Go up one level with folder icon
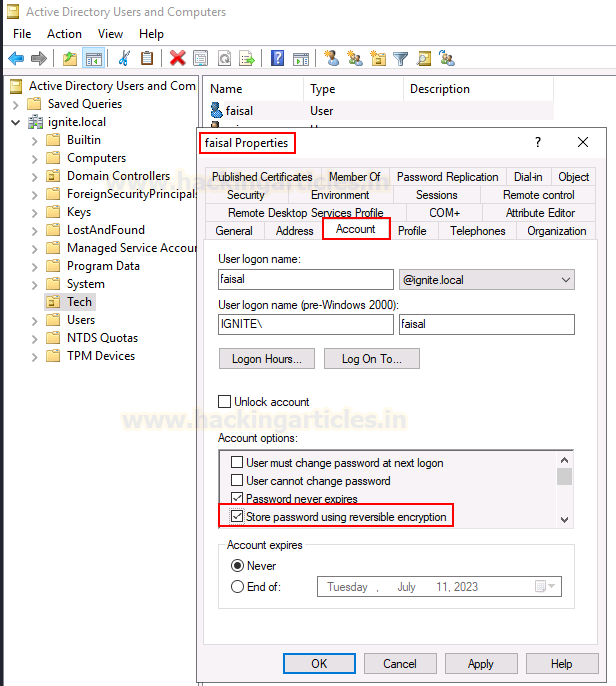 click(70, 58)
